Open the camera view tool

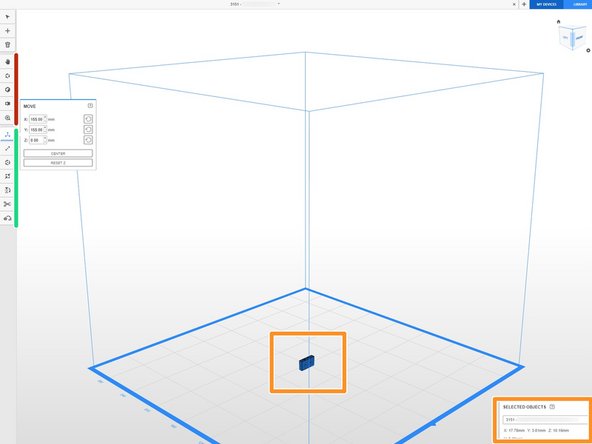click(8, 103)
